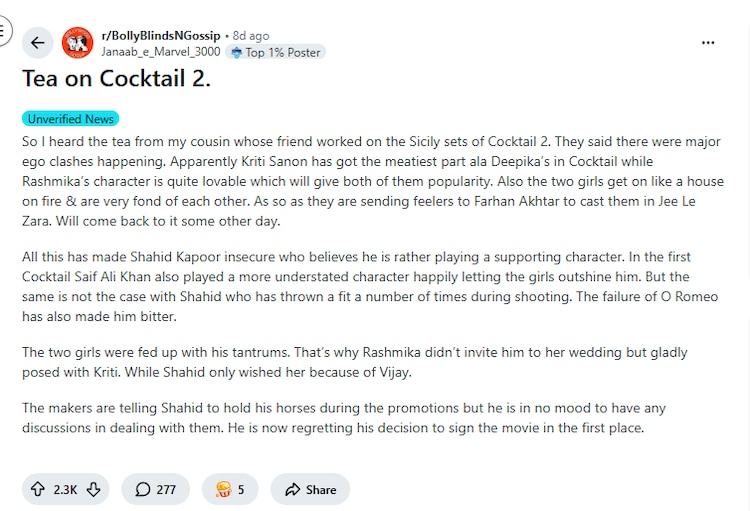Image resolution: width=750 pixels, height=511 pixels.
Task: Click the "Tea on Cocktail 2." post title
Action: pyautogui.click(x=116, y=79)
